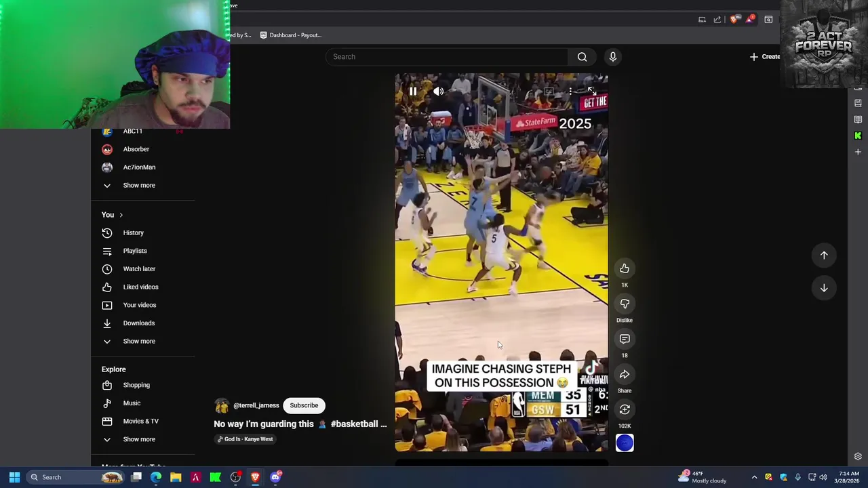Add item with plus in Brave sidebar
Screen dimensions: 868x488
coord(858,152)
